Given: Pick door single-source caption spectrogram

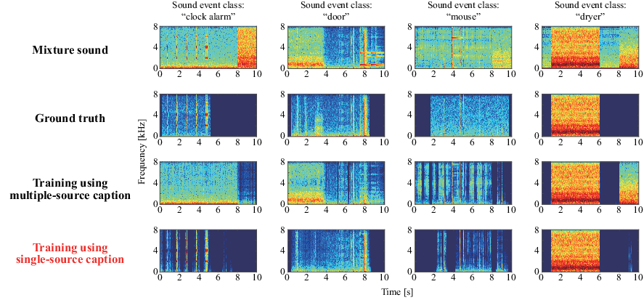Looking at the screenshot, I should click(x=336, y=251).
